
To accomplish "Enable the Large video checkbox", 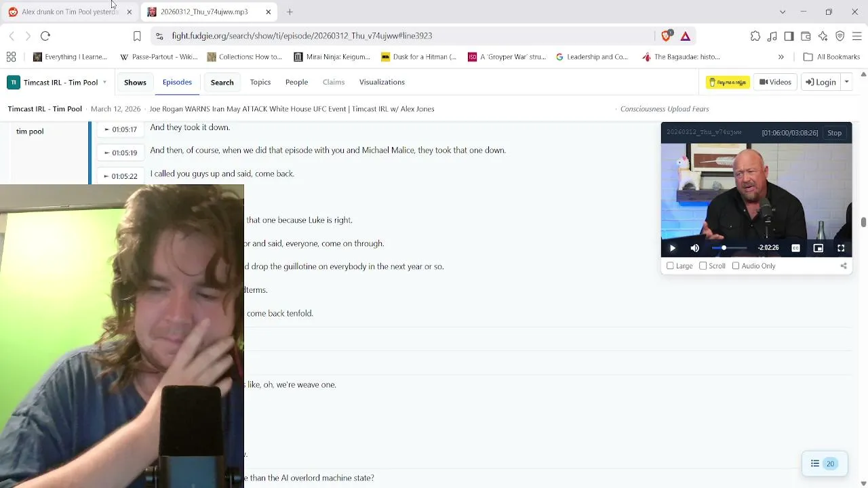I will [x=670, y=266].
